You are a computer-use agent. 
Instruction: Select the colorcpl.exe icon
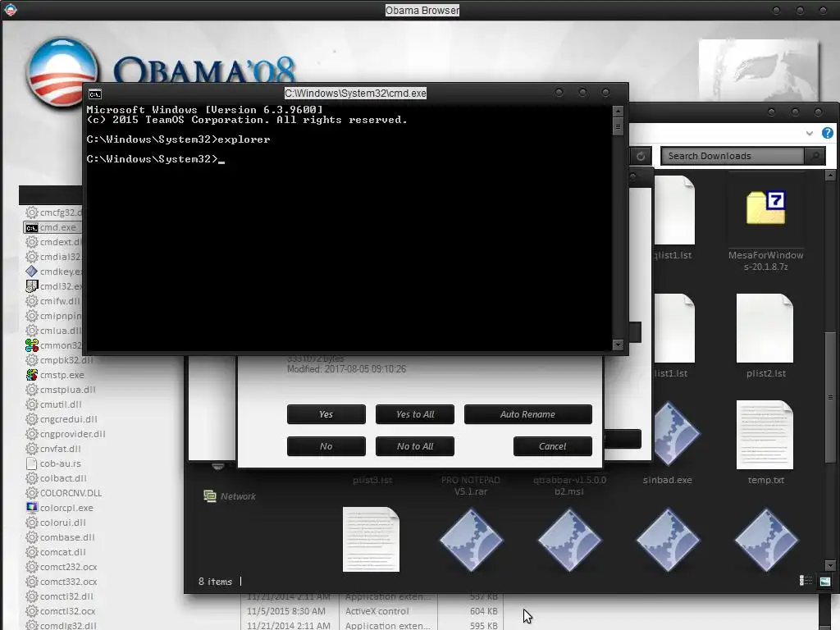(32, 507)
